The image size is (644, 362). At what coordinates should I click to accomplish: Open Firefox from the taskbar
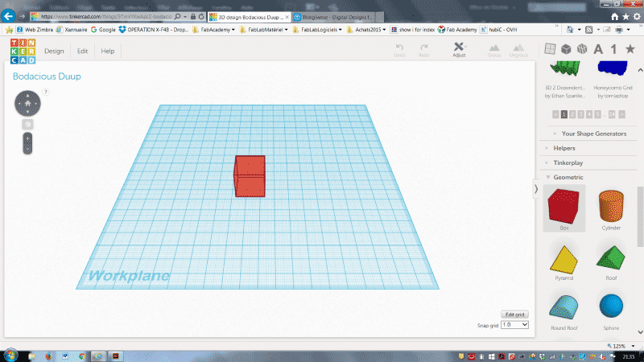click(48, 356)
